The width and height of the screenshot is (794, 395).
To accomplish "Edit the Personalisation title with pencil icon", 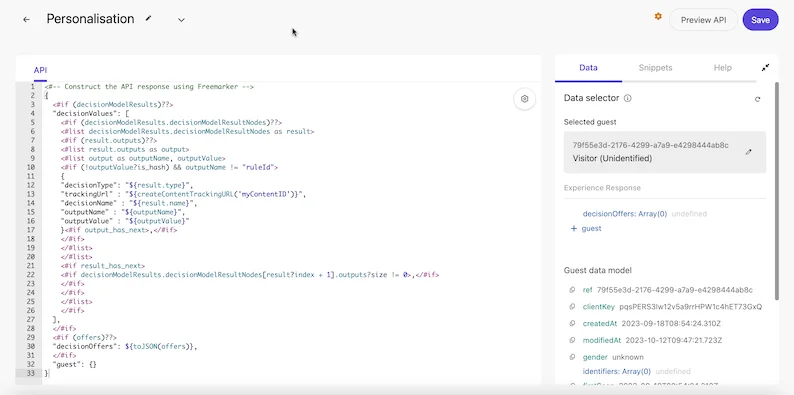I will point(148,18).
